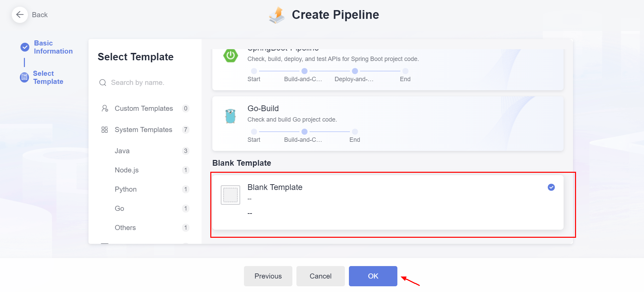Click the Select Template step icon
Image resolution: width=644 pixels, height=292 pixels.
tap(25, 77)
